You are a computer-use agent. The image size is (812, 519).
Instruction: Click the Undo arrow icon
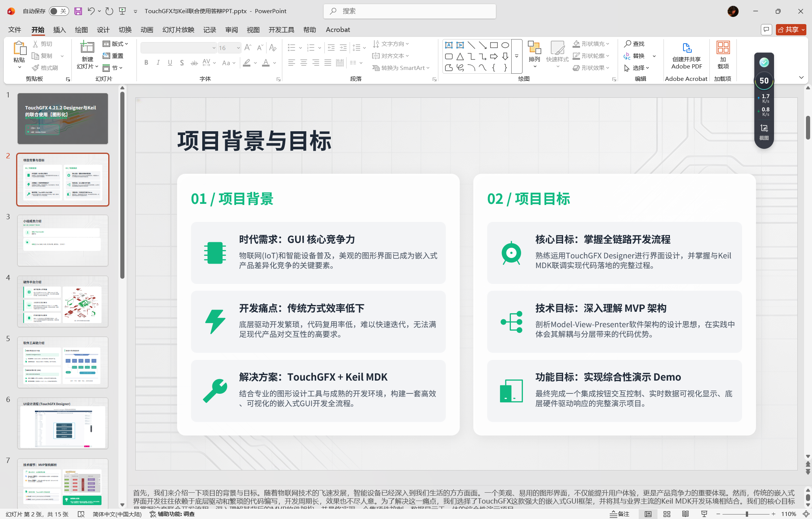91,11
